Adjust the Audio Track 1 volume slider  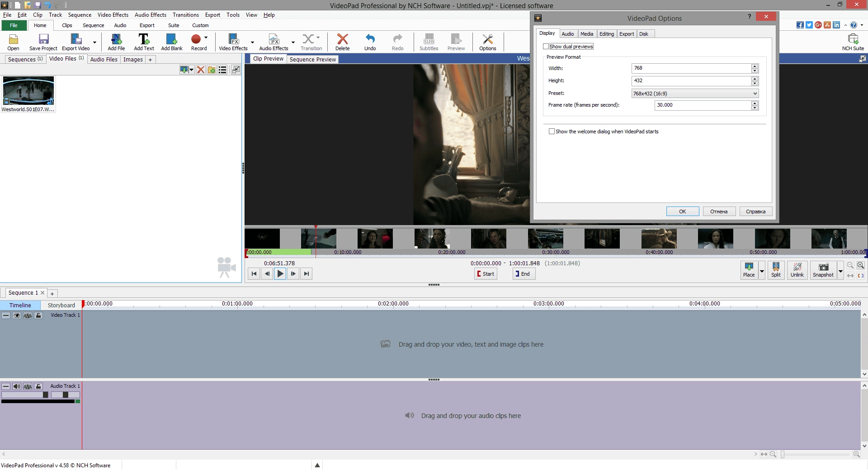click(x=25, y=395)
